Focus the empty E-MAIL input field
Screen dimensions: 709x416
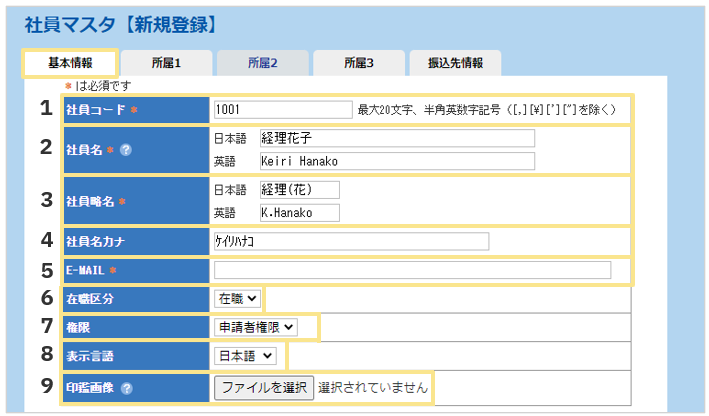[x=412, y=270]
